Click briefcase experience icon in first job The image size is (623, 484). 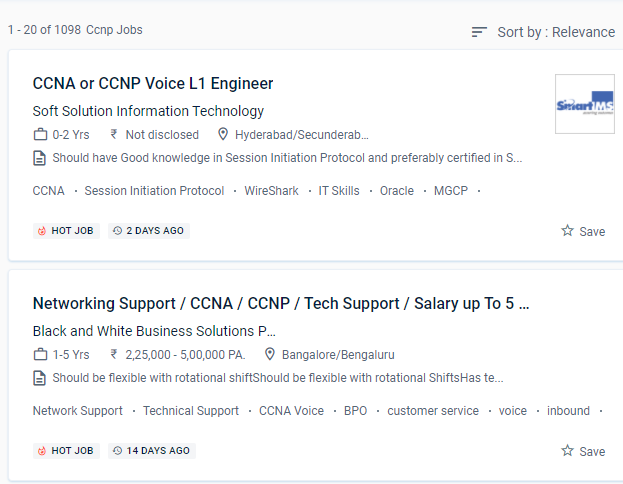(40, 134)
